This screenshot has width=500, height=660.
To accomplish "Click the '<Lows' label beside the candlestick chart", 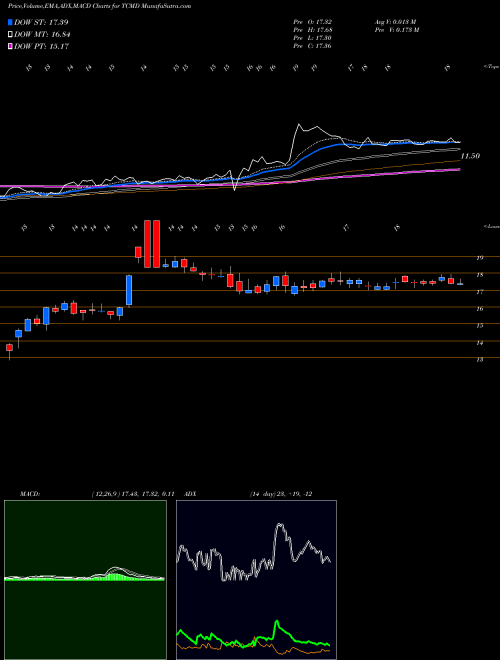I will [x=491, y=226].
